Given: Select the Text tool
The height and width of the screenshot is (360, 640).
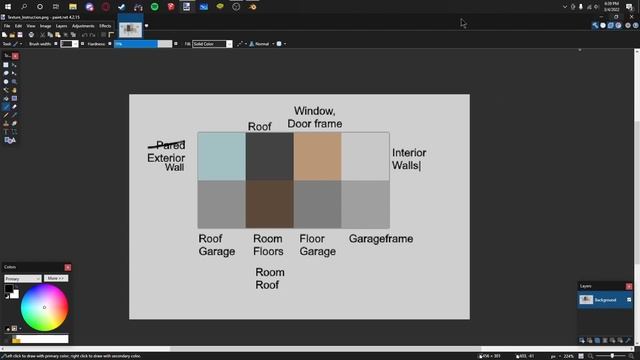Looking at the screenshot, I should click(x=6, y=132).
